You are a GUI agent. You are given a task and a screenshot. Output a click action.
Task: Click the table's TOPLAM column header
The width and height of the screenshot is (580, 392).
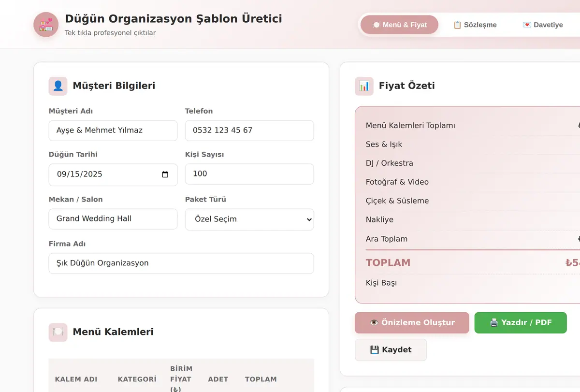261,379
